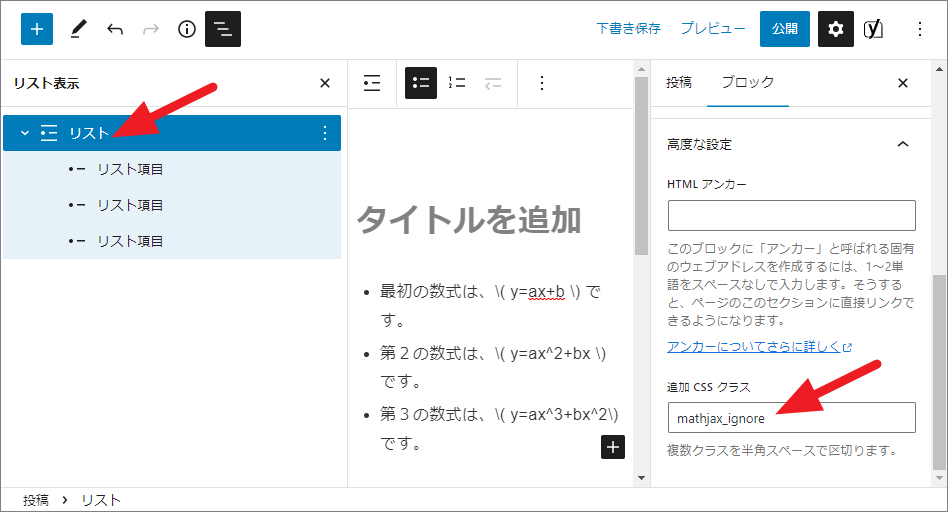948x512 pixels.
Task: Click the undo arrow icon
Action: [115, 29]
